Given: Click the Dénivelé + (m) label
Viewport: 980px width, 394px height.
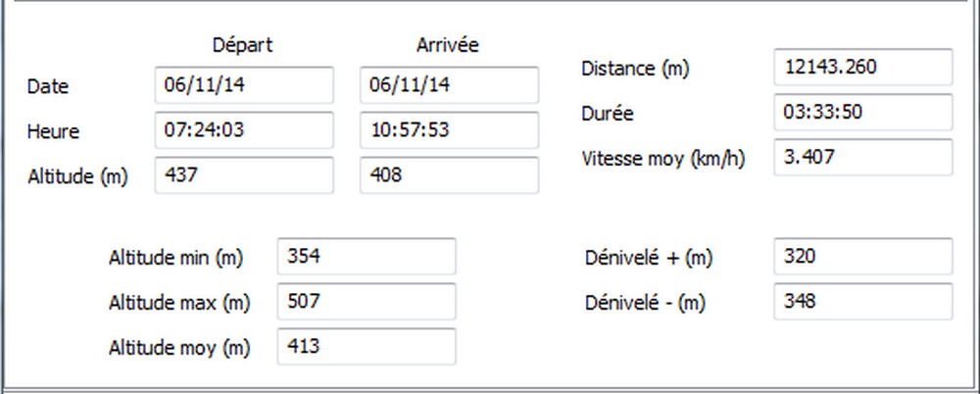Looking at the screenshot, I should pos(649,258).
